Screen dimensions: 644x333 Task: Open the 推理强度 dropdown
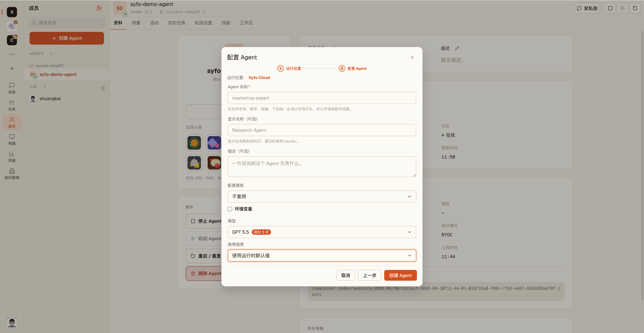pyautogui.click(x=322, y=256)
